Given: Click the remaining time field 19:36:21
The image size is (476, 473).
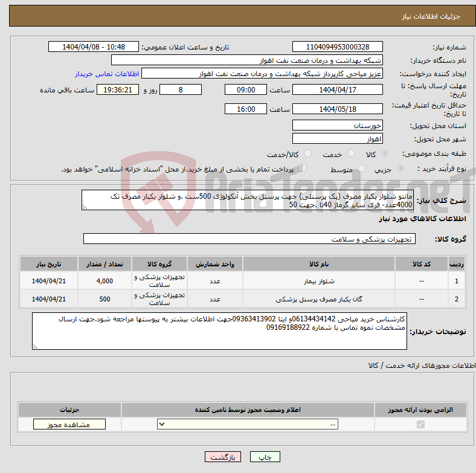Looking at the screenshot, I should [x=118, y=89].
